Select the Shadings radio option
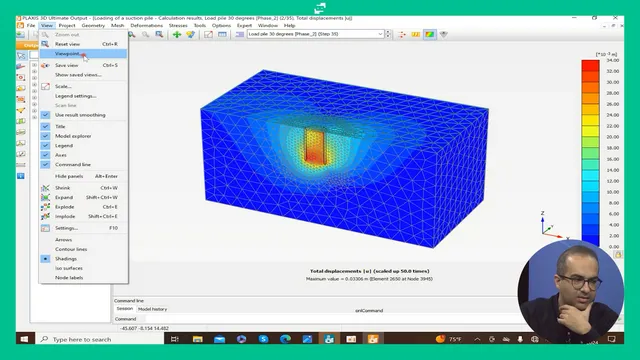Screen dimensions: 640x360 (x=45, y=259)
